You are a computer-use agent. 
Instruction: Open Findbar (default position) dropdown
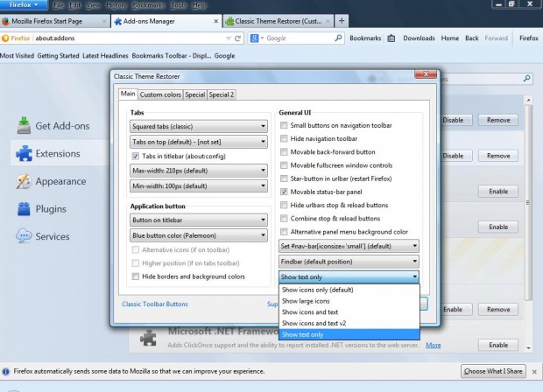(x=349, y=262)
